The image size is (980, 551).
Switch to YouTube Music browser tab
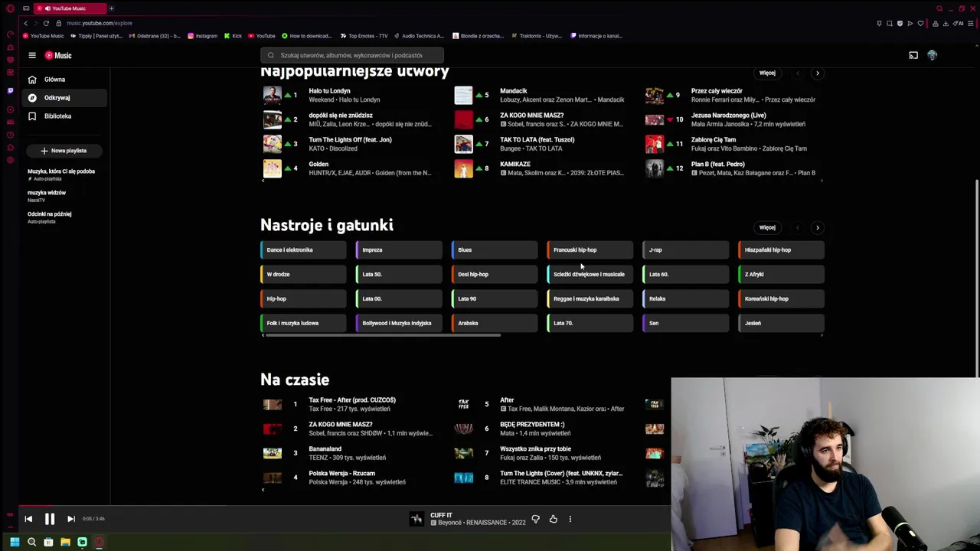[x=69, y=8]
